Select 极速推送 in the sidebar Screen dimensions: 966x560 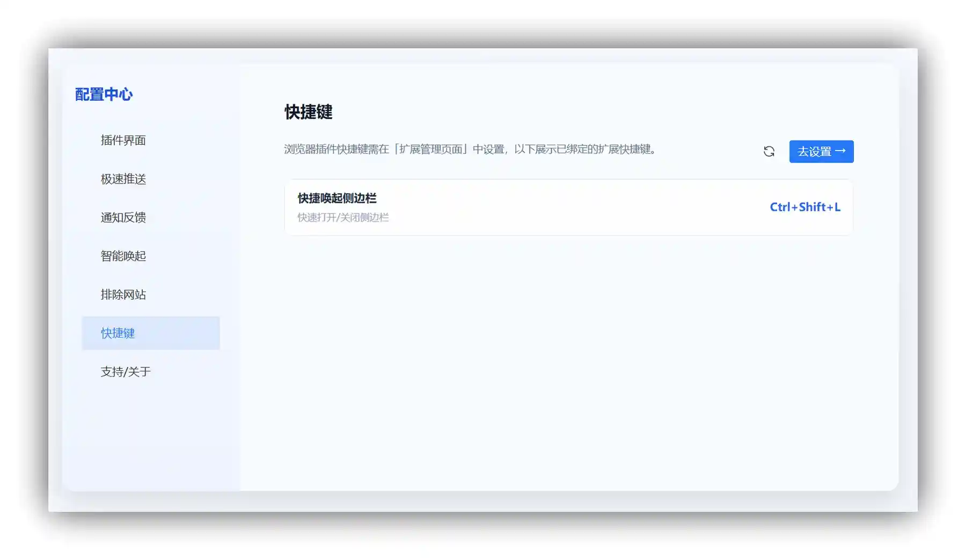point(122,179)
